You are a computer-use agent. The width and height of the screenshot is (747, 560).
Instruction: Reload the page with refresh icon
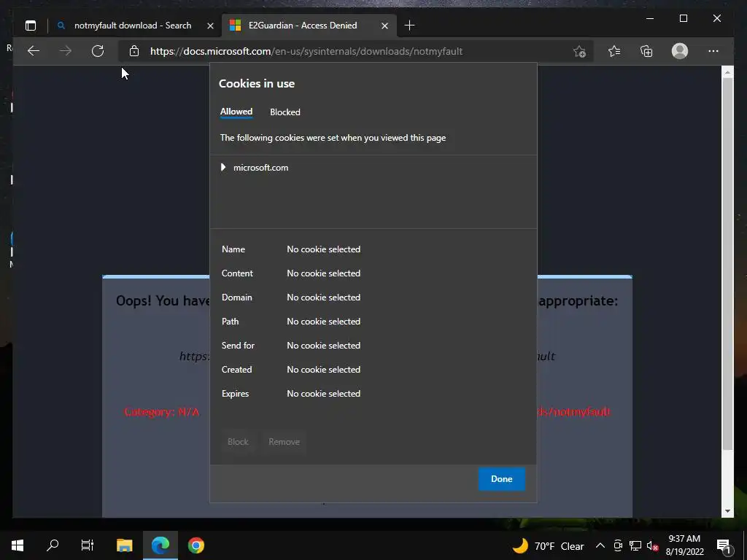[x=98, y=51]
